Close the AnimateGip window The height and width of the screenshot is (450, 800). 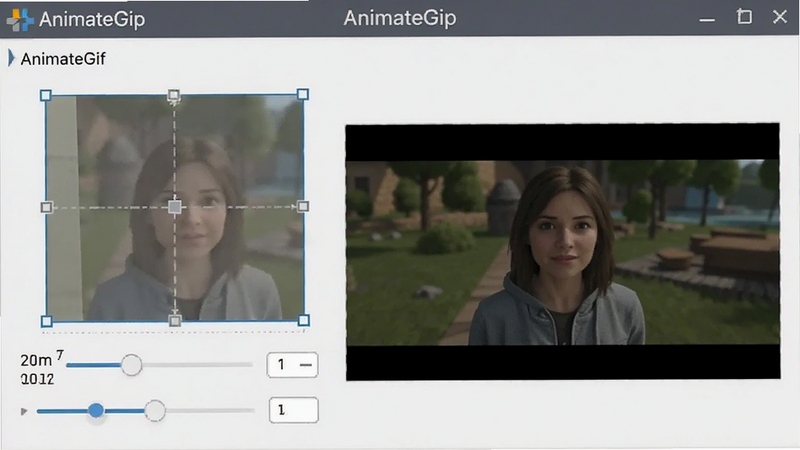click(x=780, y=17)
